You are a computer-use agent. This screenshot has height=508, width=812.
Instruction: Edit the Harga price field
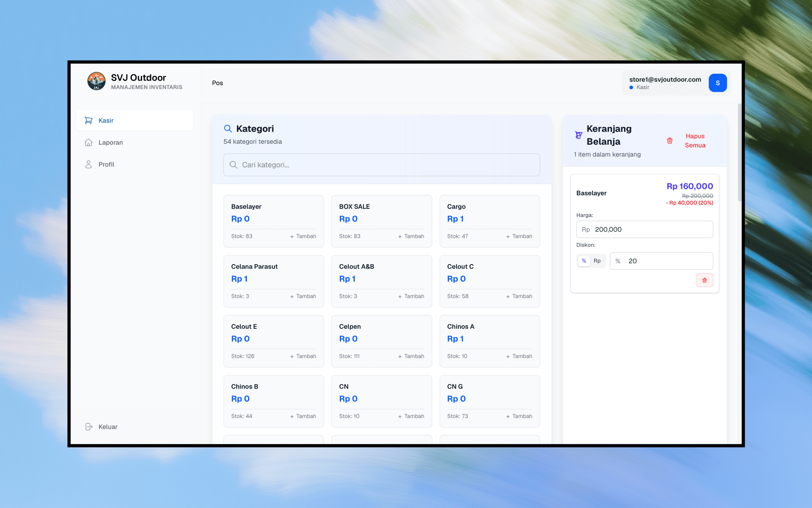644,229
